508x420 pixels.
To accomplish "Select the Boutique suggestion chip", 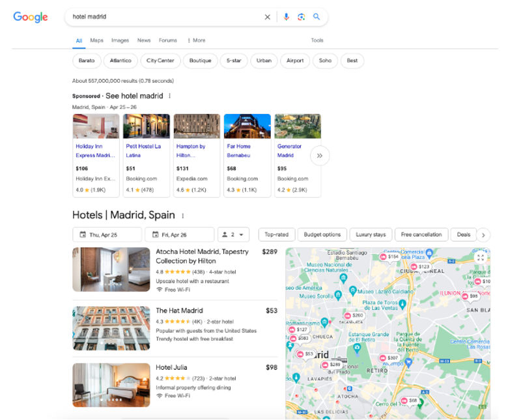I will 200,61.
